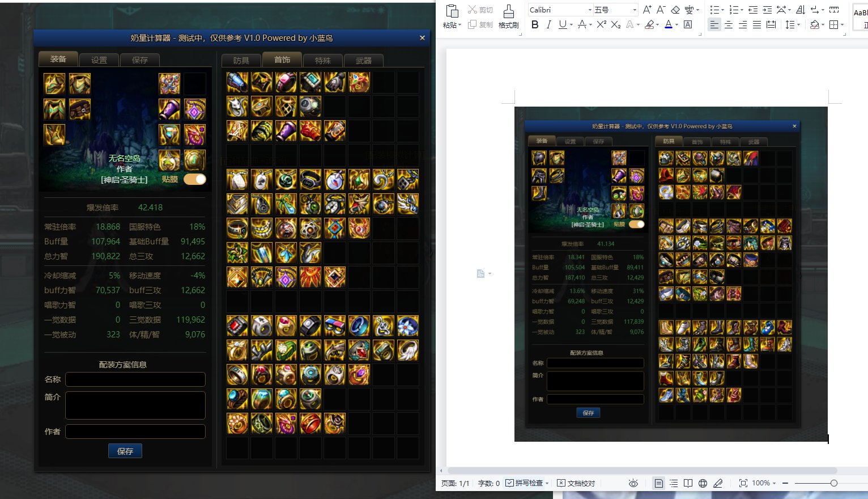This screenshot has width=868, height=499.
Task: Click the font color A swatch
Action: tap(669, 24)
